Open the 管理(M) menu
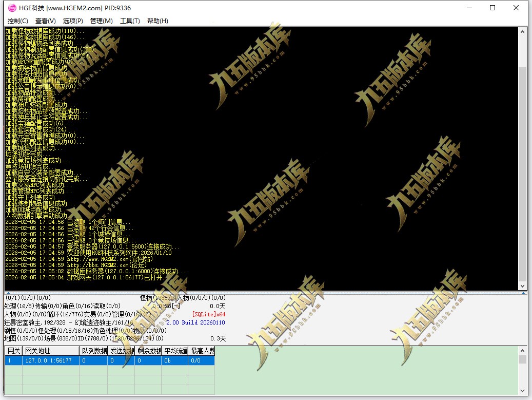 point(102,21)
